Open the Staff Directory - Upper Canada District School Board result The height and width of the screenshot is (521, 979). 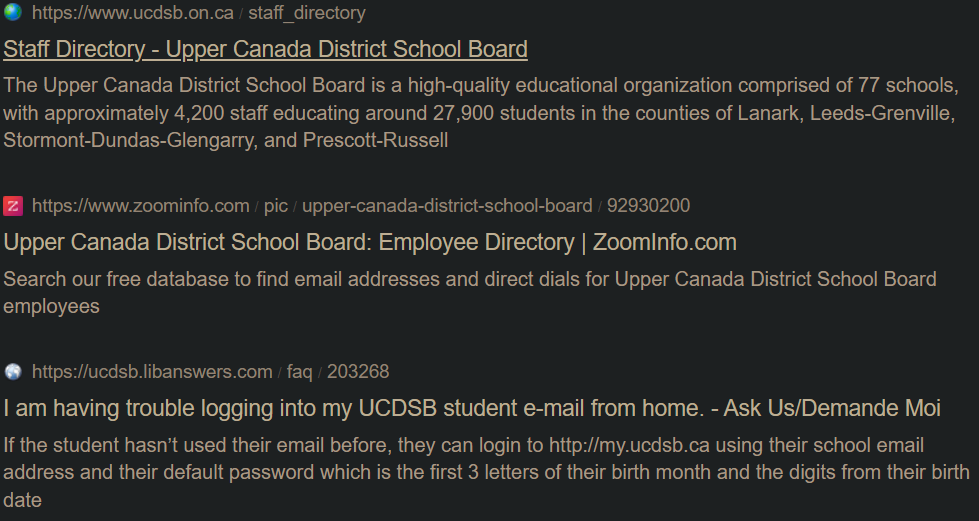pos(265,49)
